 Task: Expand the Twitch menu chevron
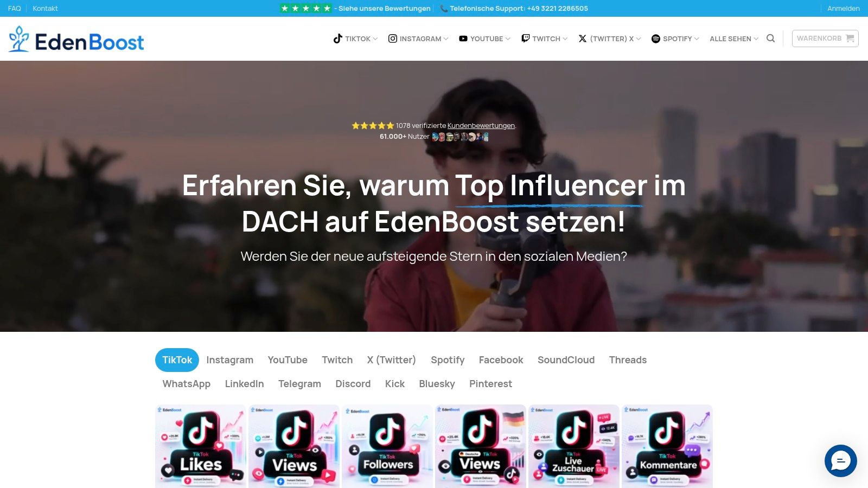[565, 39]
